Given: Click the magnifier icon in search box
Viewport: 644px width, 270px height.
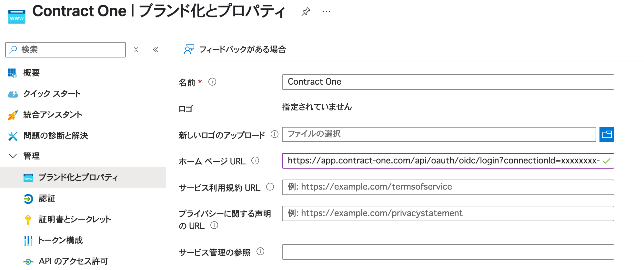Looking at the screenshot, I should (13, 49).
